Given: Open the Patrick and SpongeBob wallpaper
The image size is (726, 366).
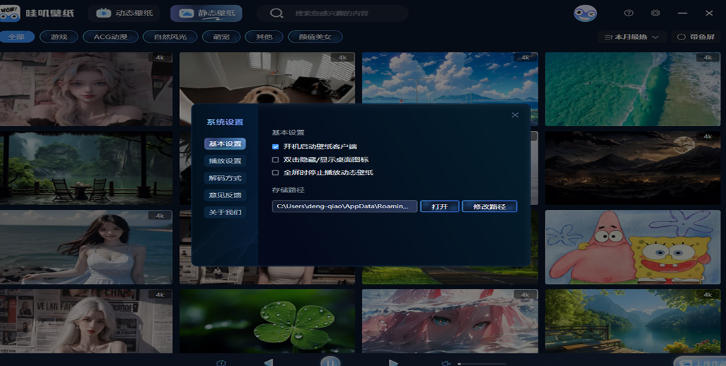Looking at the screenshot, I should 633,247.
